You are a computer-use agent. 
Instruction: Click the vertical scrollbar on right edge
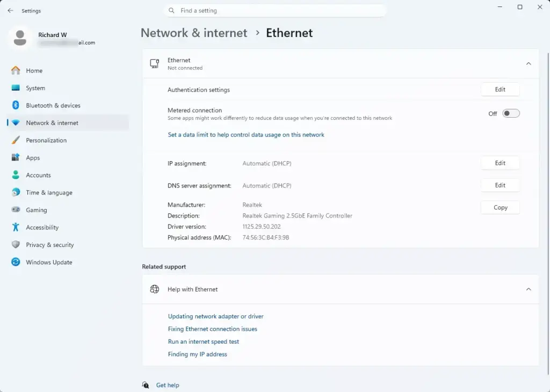548,213
